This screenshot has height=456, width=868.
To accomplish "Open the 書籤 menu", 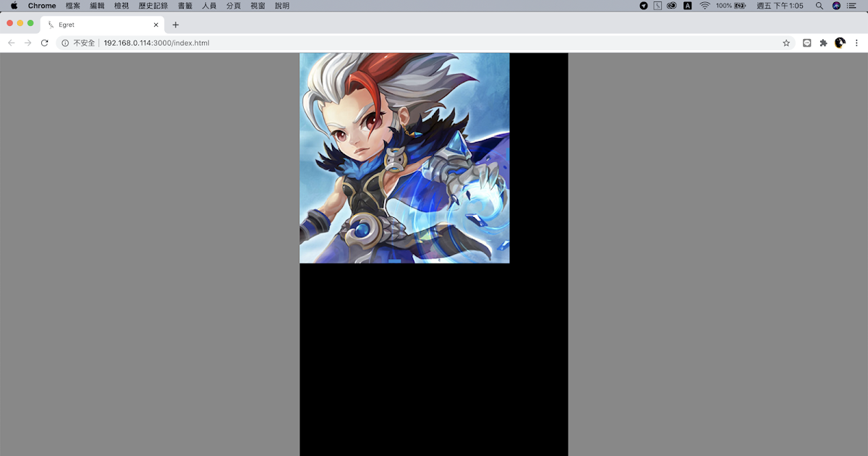I will (x=184, y=6).
